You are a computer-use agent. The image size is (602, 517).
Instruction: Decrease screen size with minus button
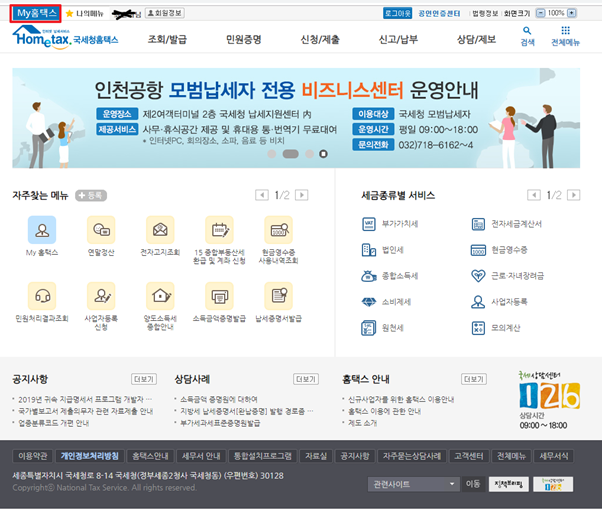541,13
